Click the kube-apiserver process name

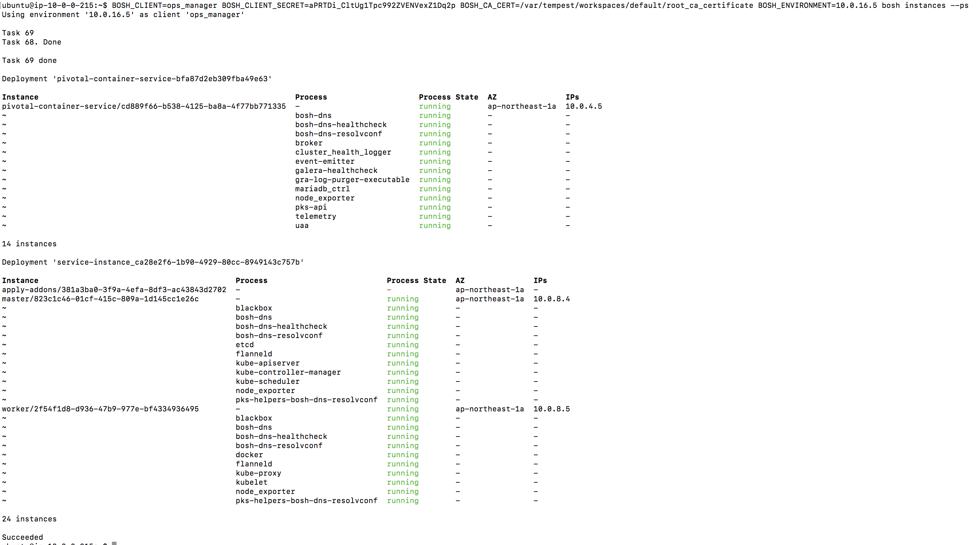click(267, 363)
